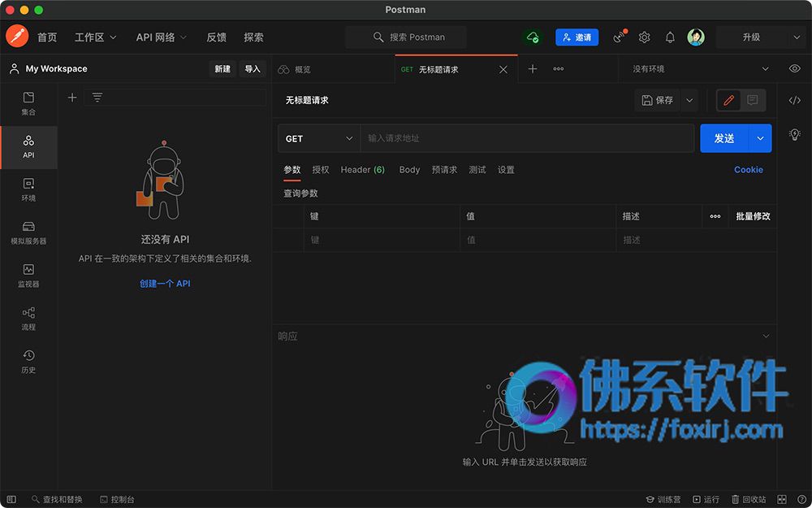Expand the API 网络 dropdown
Image resolution: width=812 pixels, height=508 pixels.
tap(161, 37)
